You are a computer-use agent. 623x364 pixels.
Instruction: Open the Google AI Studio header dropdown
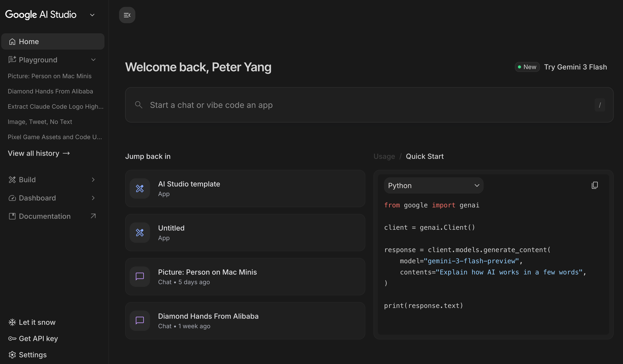point(92,15)
